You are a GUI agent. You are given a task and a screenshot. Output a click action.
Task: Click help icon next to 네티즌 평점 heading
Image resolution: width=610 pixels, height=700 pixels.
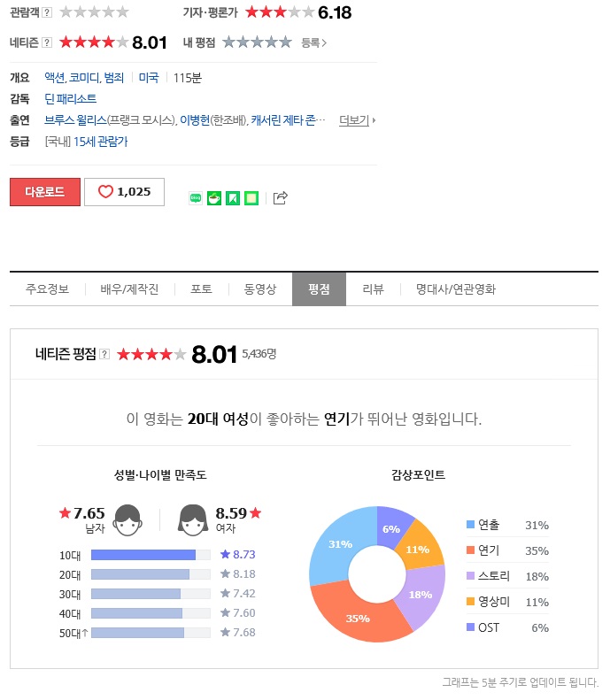click(x=104, y=355)
